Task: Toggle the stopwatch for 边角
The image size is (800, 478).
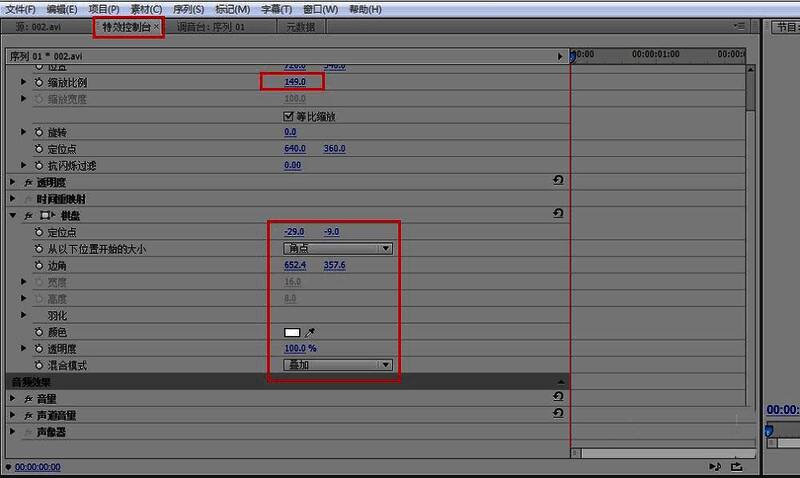Action: click(40, 265)
